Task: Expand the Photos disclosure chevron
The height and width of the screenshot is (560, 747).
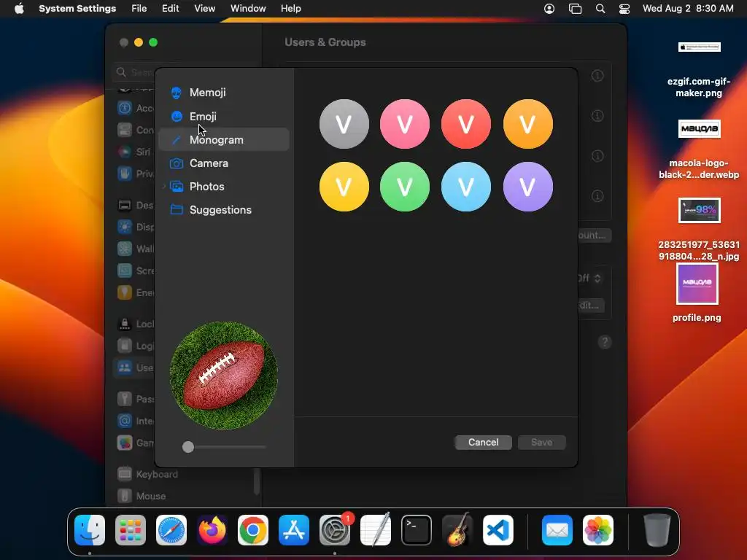Action: click(x=164, y=187)
